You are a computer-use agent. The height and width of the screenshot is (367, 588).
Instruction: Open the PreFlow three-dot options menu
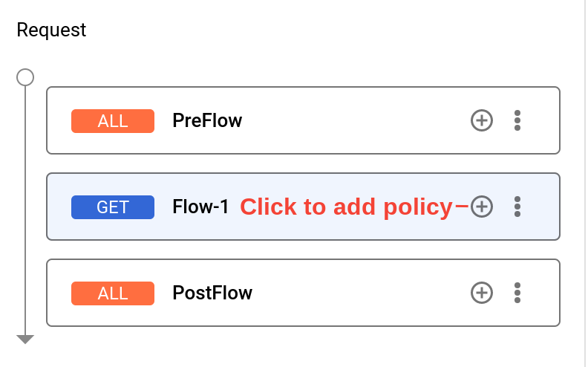pos(517,120)
